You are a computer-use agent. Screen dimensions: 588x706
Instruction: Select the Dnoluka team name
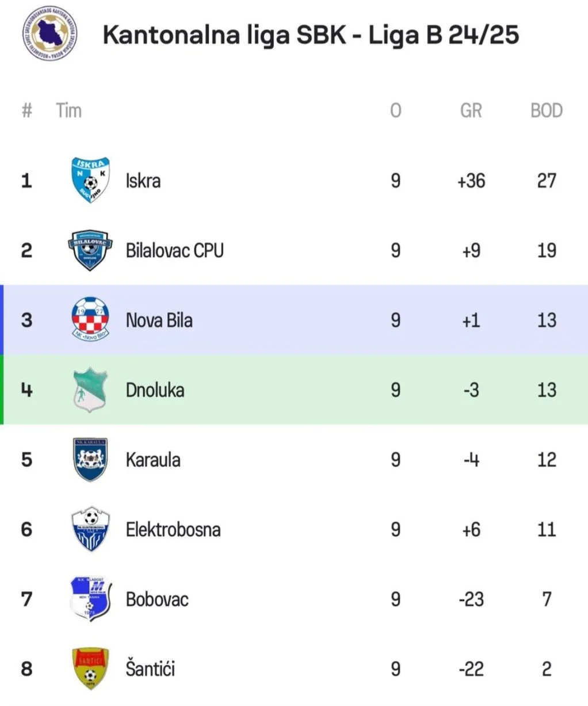click(x=155, y=390)
